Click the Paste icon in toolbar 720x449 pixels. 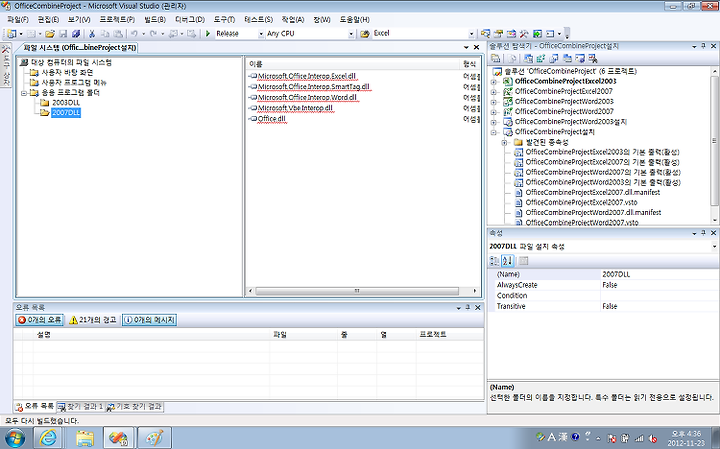coord(118,34)
